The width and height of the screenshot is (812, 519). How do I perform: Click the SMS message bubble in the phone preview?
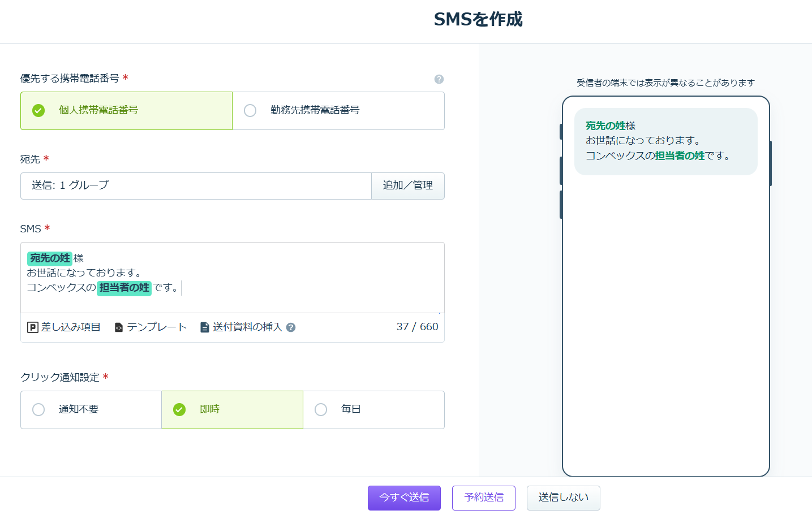[x=666, y=141]
